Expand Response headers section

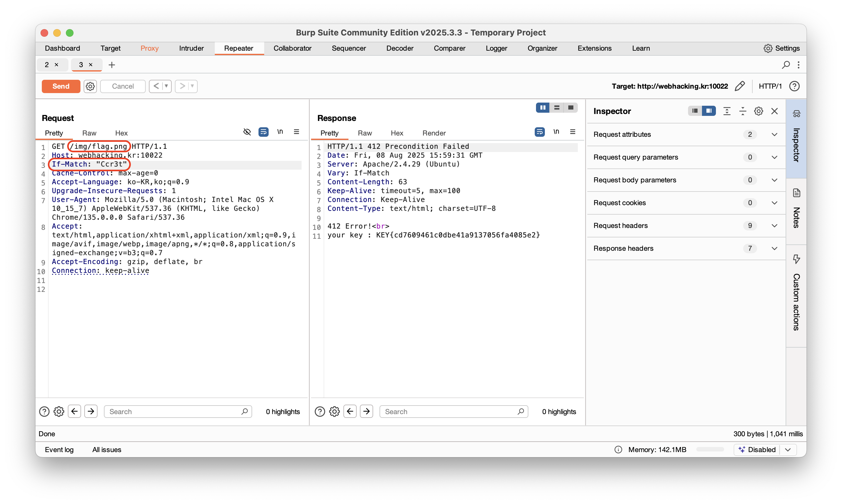774,248
